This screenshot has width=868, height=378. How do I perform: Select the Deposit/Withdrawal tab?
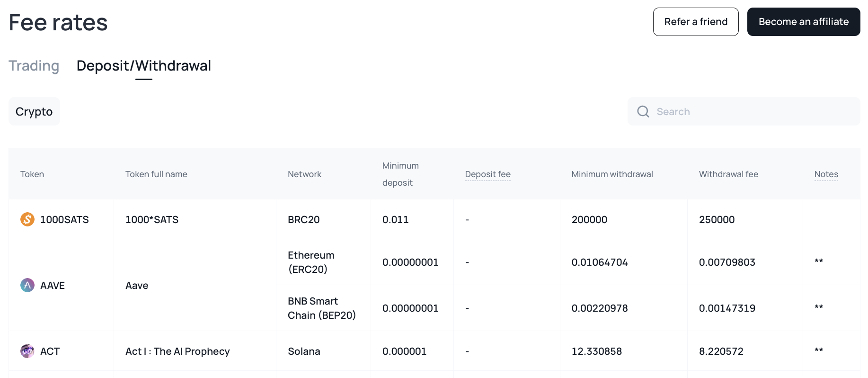143,66
